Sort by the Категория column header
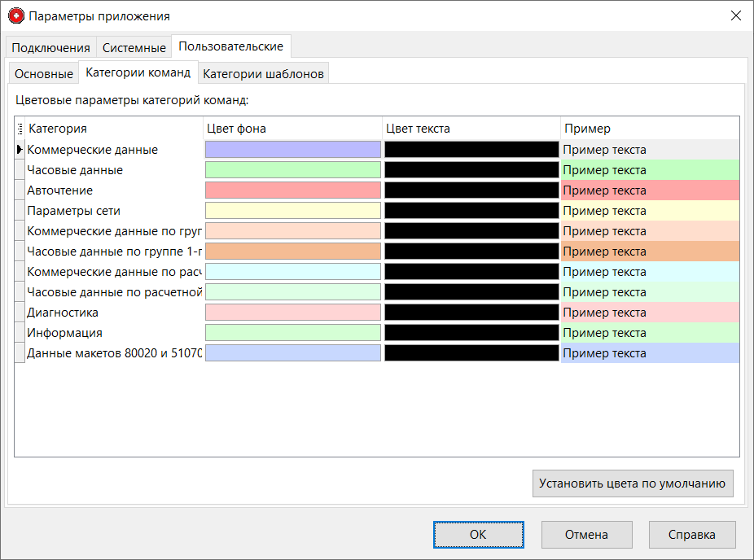This screenshot has width=754, height=560. (x=114, y=129)
